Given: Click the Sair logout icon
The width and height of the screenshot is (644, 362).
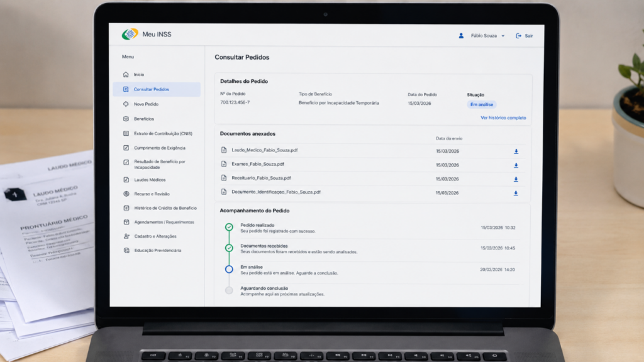Looking at the screenshot, I should point(518,36).
